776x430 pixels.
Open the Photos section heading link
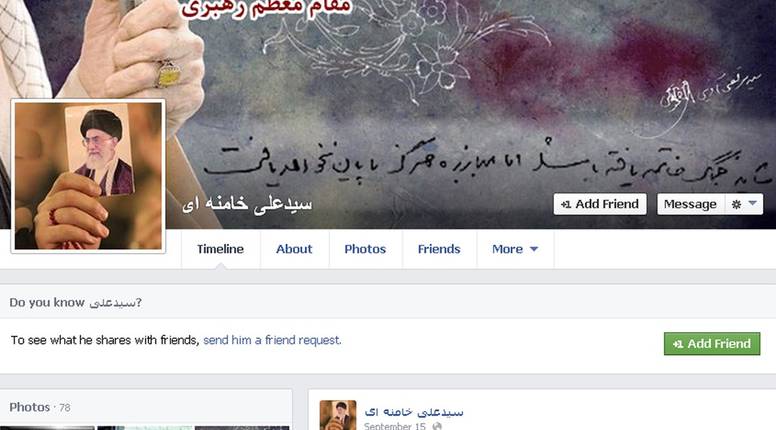(30, 407)
